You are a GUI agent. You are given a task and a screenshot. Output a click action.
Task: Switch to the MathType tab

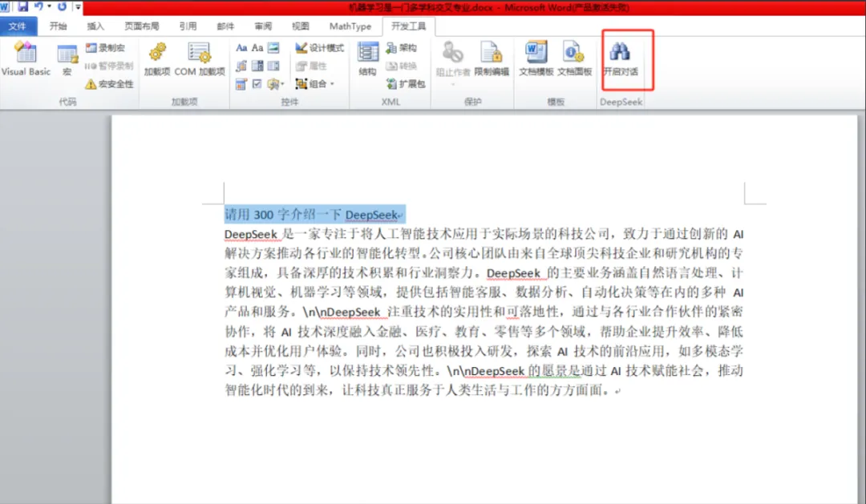click(x=350, y=26)
